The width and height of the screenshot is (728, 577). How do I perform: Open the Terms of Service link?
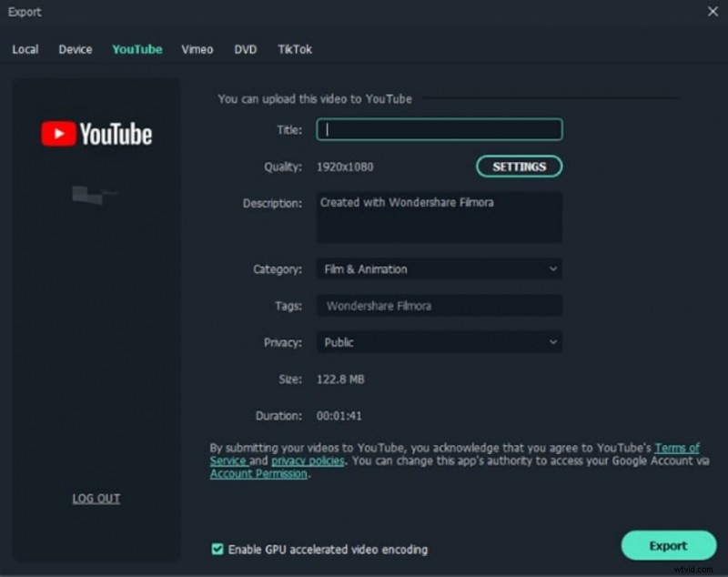pyautogui.click(x=677, y=448)
